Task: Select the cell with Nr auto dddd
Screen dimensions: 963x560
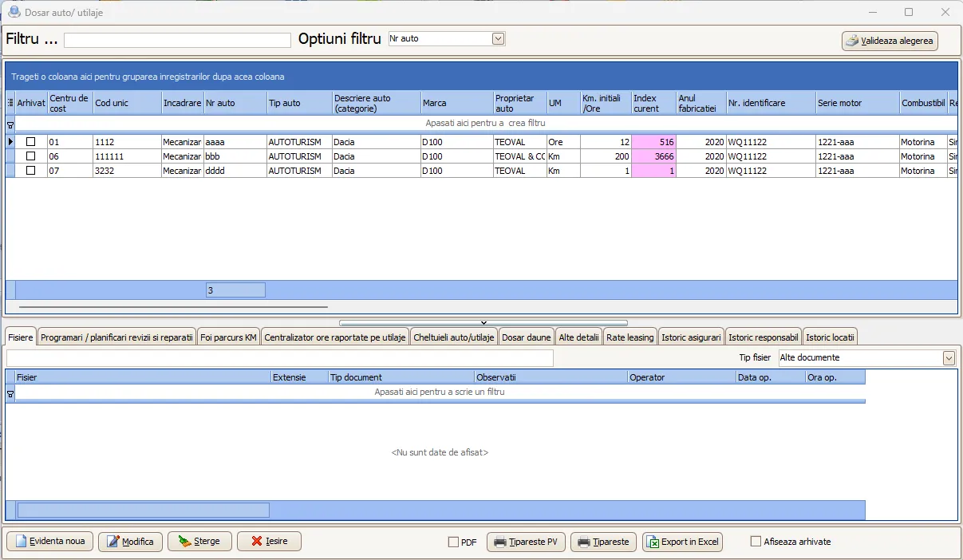Action: click(x=235, y=171)
